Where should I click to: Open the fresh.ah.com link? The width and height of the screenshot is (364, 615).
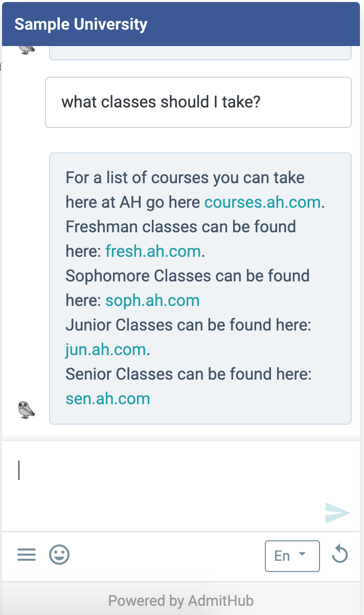[x=153, y=251]
